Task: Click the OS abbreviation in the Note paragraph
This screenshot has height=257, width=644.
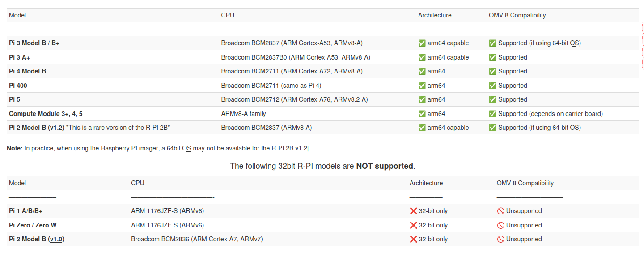Action: [x=186, y=148]
